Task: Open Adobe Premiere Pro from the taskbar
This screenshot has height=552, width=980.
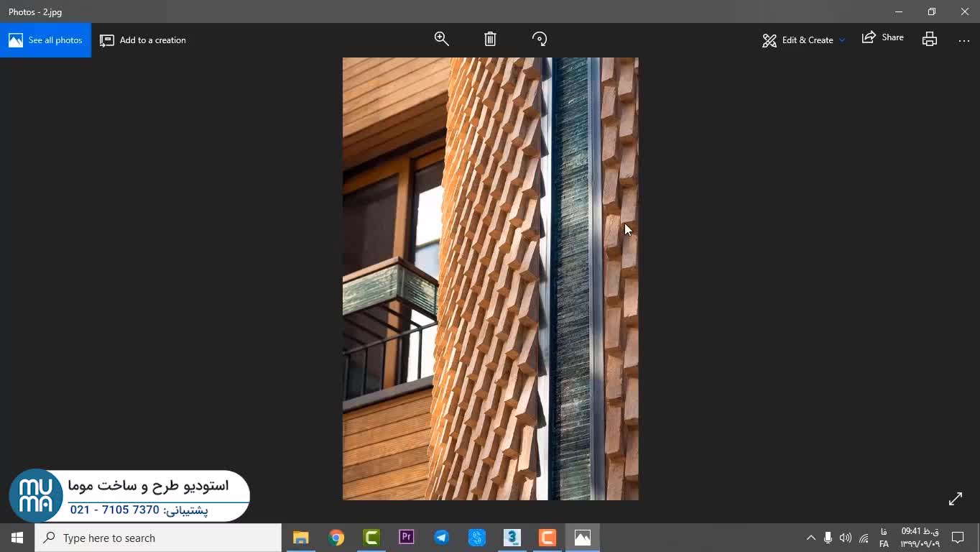Action: click(x=407, y=538)
